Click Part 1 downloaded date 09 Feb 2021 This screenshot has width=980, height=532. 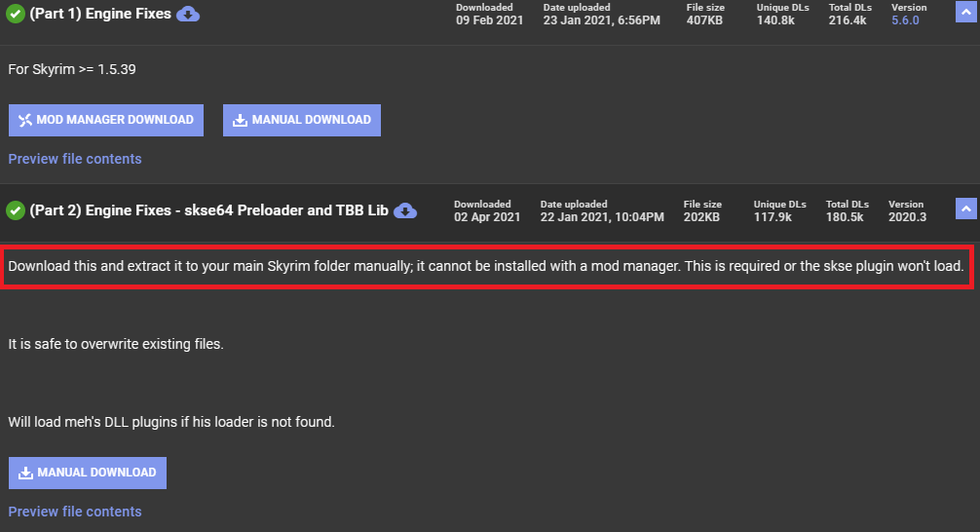coord(489,20)
